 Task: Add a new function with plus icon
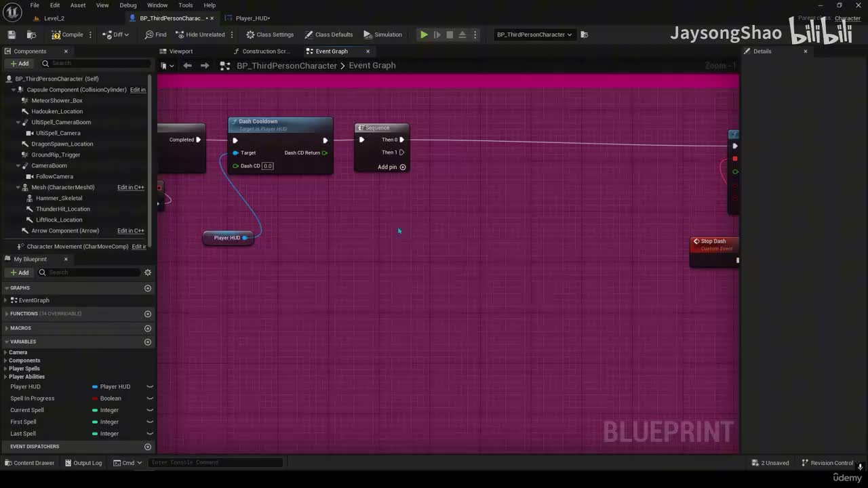point(148,314)
